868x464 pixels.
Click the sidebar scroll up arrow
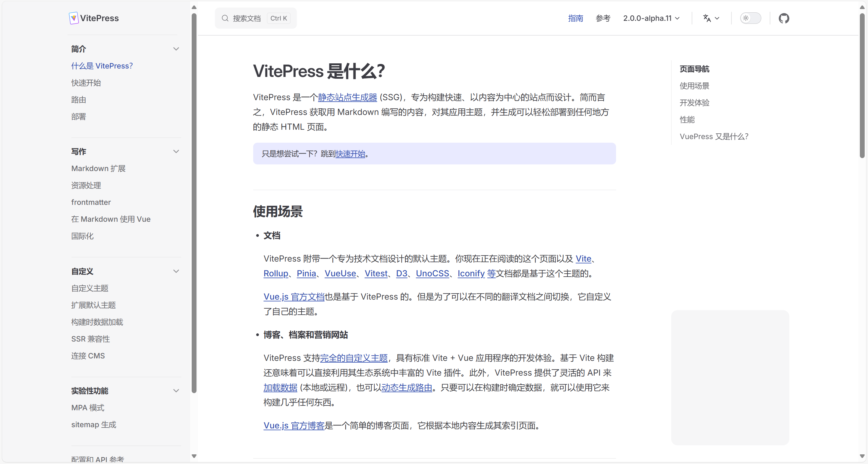[x=194, y=7]
